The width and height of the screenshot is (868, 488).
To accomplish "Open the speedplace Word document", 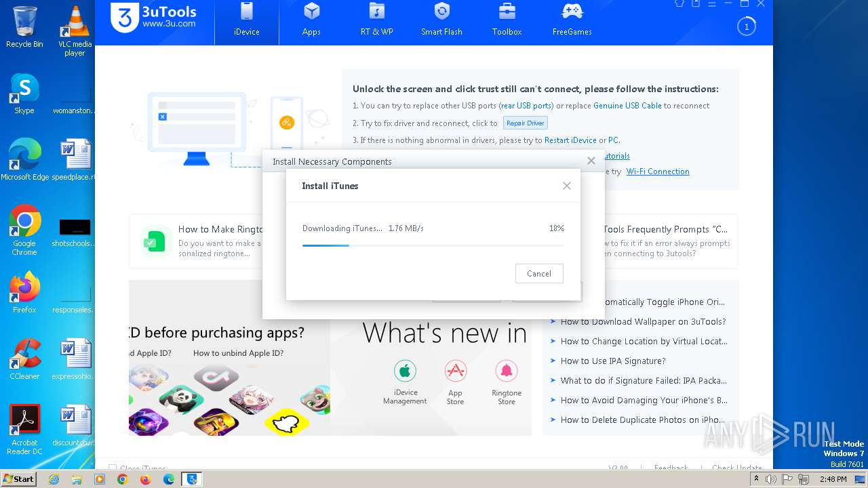I will click(75, 160).
